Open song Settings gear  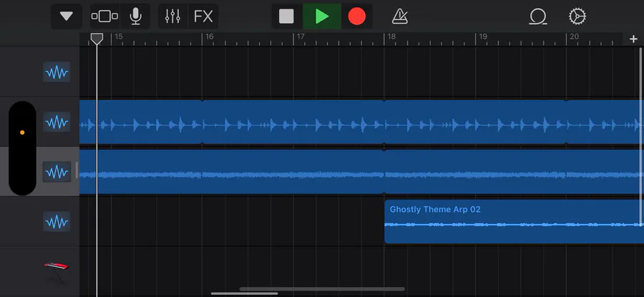[577, 16]
